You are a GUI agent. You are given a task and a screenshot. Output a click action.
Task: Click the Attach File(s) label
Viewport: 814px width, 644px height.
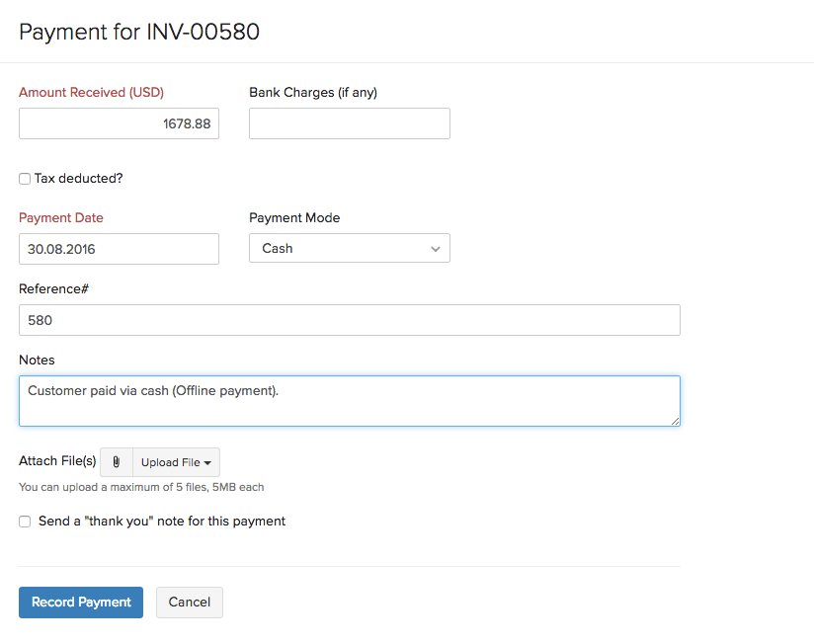[57, 461]
